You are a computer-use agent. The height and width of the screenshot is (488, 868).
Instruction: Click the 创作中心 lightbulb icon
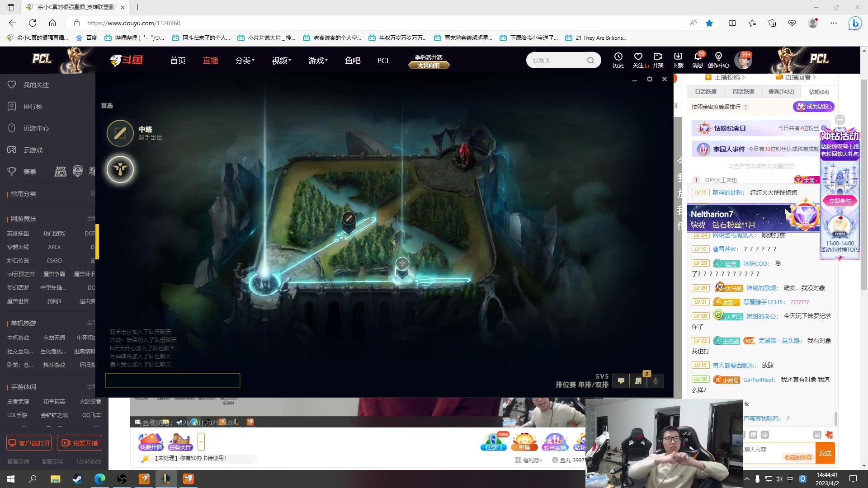[x=718, y=57]
